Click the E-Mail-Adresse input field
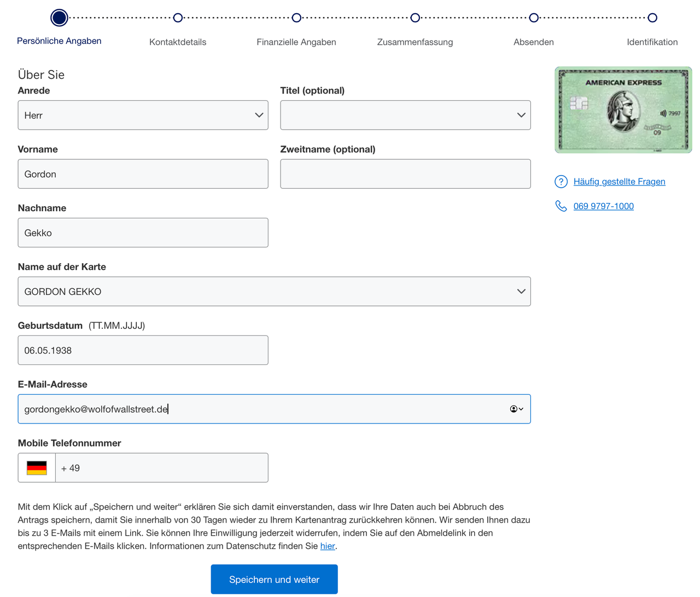The width and height of the screenshot is (700, 597). tap(275, 409)
